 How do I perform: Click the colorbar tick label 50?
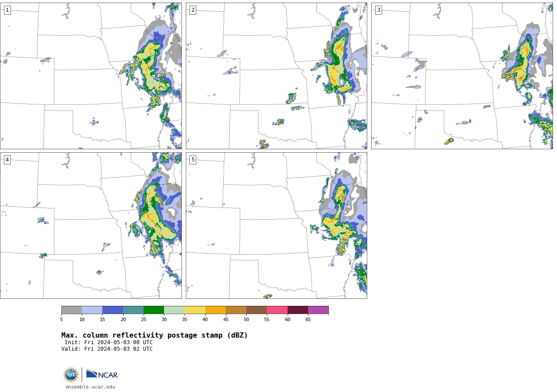pos(246,320)
